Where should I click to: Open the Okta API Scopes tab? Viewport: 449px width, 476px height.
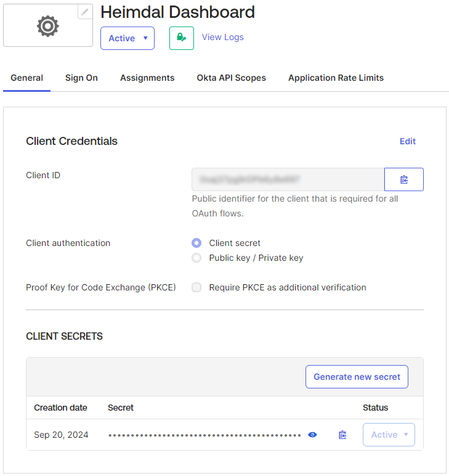pos(231,78)
